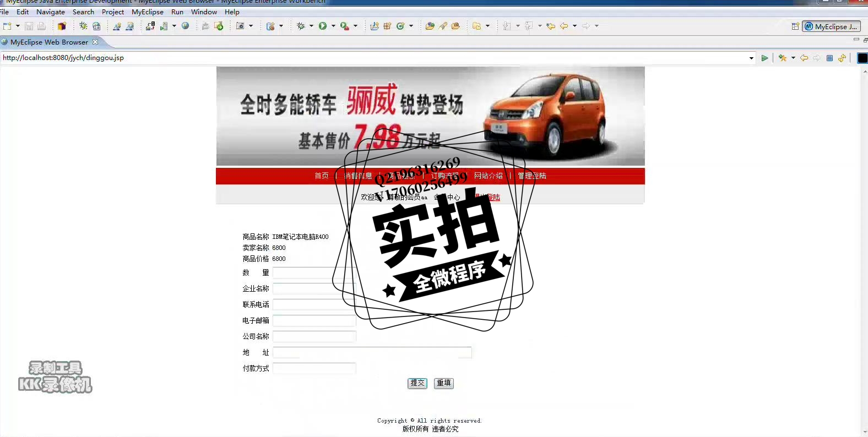The height and width of the screenshot is (437, 868).
Task: Switch to MyEclipse J... perspective button
Action: 831,26
